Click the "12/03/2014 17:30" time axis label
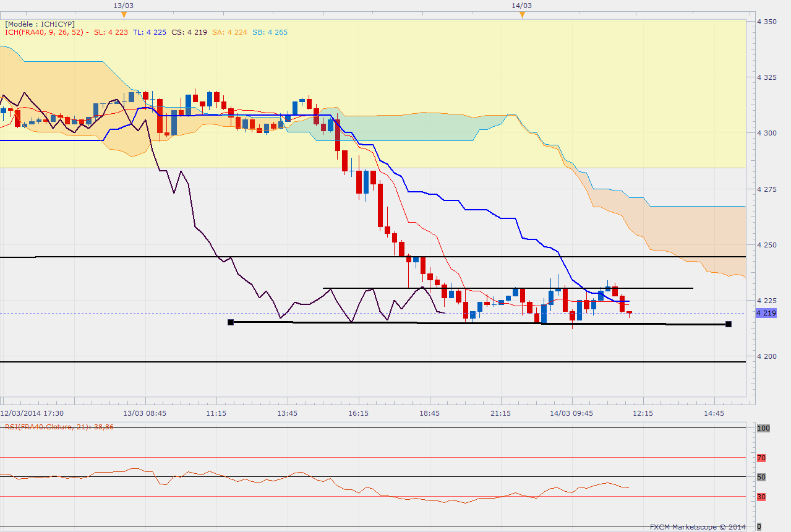 coord(32,413)
